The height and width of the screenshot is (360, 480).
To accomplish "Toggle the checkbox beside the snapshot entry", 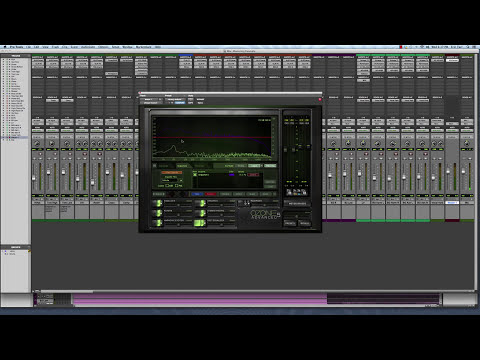I will pyautogui.click(x=195, y=174).
